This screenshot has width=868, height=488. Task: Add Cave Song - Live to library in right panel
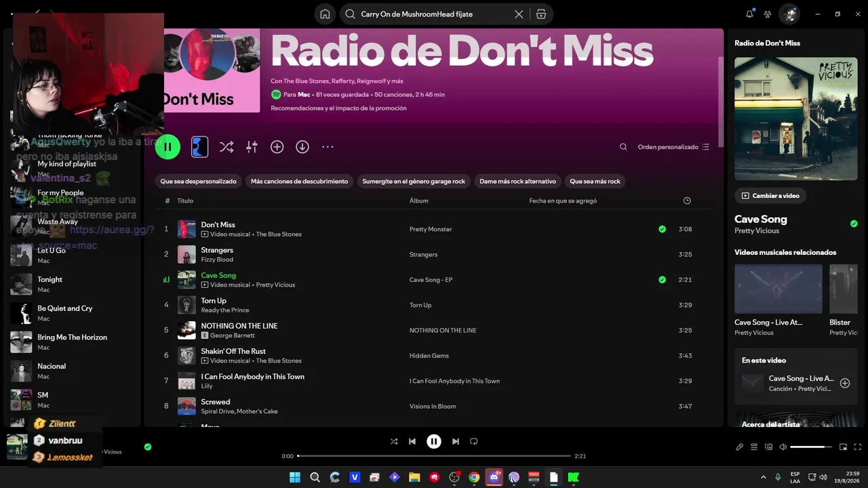pos(845,383)
